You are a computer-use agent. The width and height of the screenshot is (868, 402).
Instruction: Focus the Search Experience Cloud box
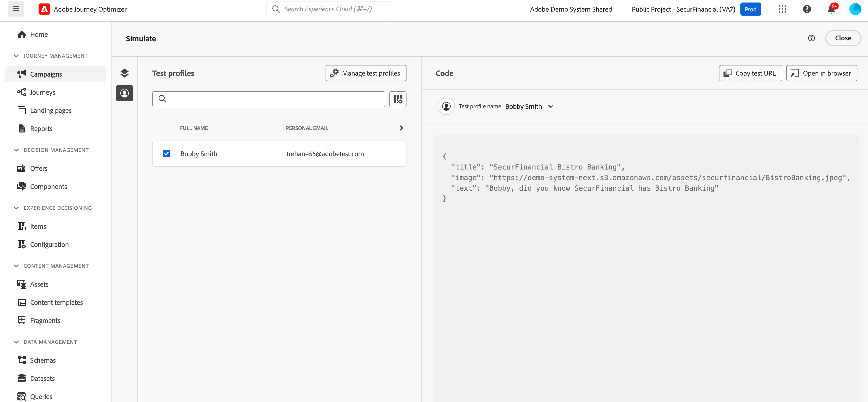(x=329, y=9)
